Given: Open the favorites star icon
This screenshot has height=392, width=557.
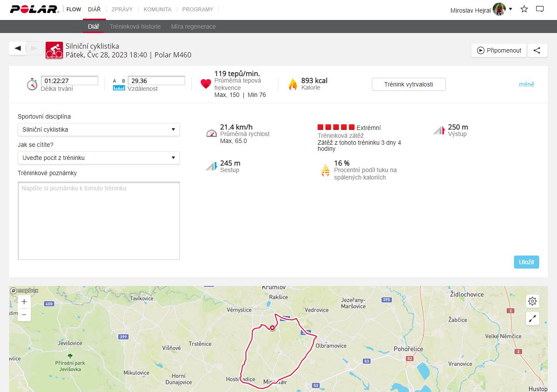Looking at the screenshot, I should coord(524,9).
